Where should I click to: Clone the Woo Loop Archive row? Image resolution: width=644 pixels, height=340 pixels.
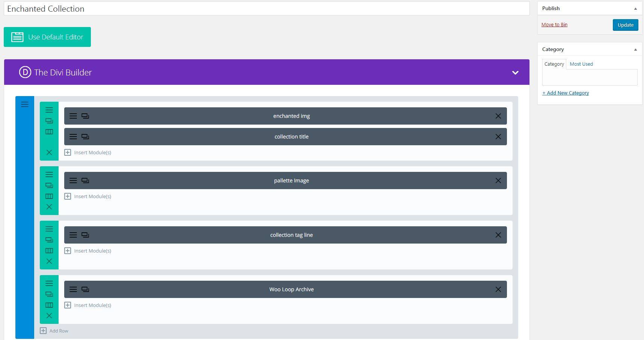pos(49,294)
